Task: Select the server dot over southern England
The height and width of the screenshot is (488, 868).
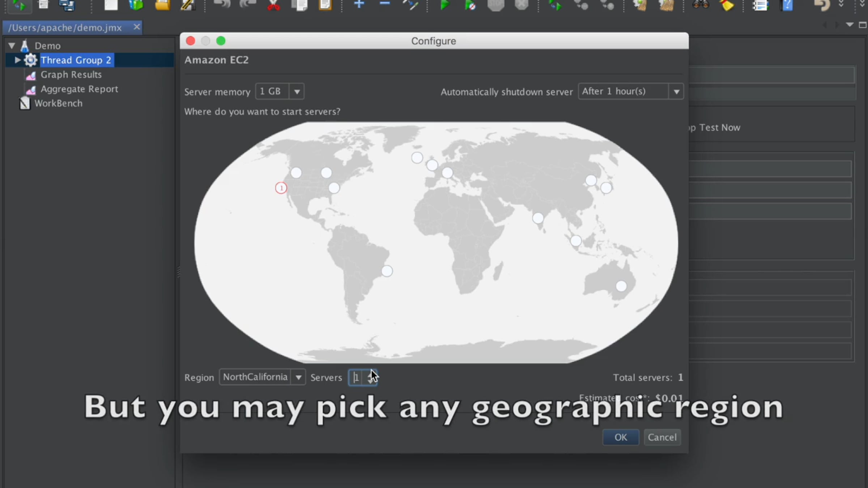Action: click(x=432, y=165)
